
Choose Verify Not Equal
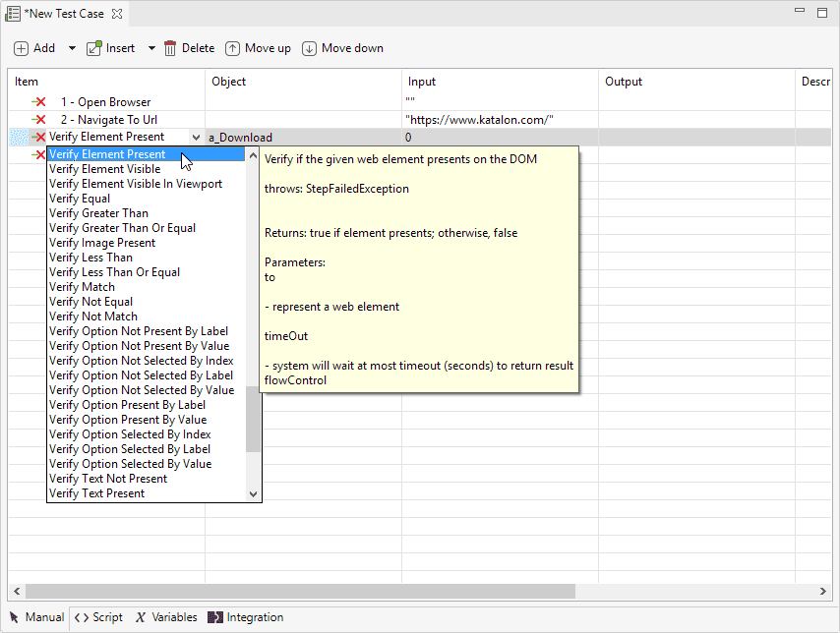[147, 302]
